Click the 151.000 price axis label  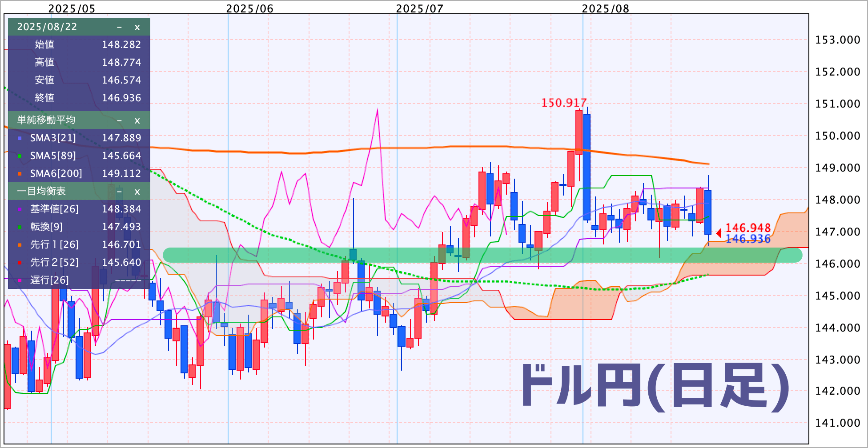coord(837,104)
